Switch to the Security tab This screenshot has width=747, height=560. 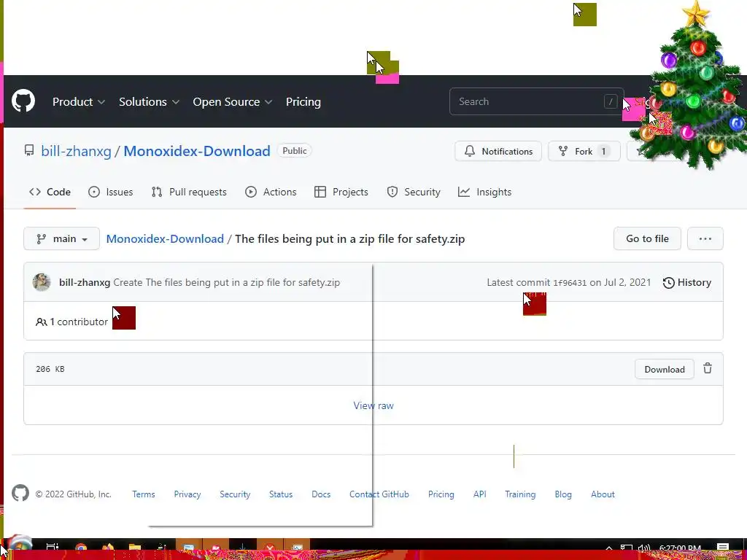click(414, 192)
